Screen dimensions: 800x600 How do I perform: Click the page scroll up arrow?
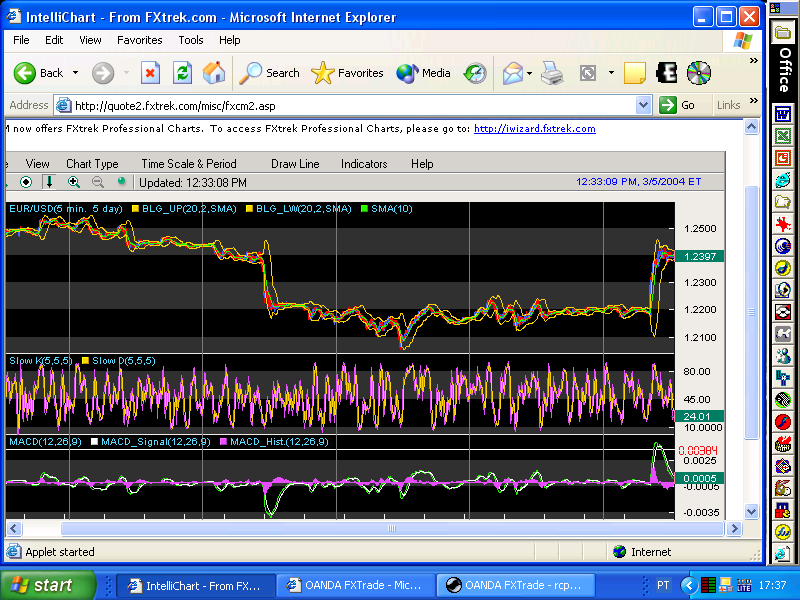(752, 127)
